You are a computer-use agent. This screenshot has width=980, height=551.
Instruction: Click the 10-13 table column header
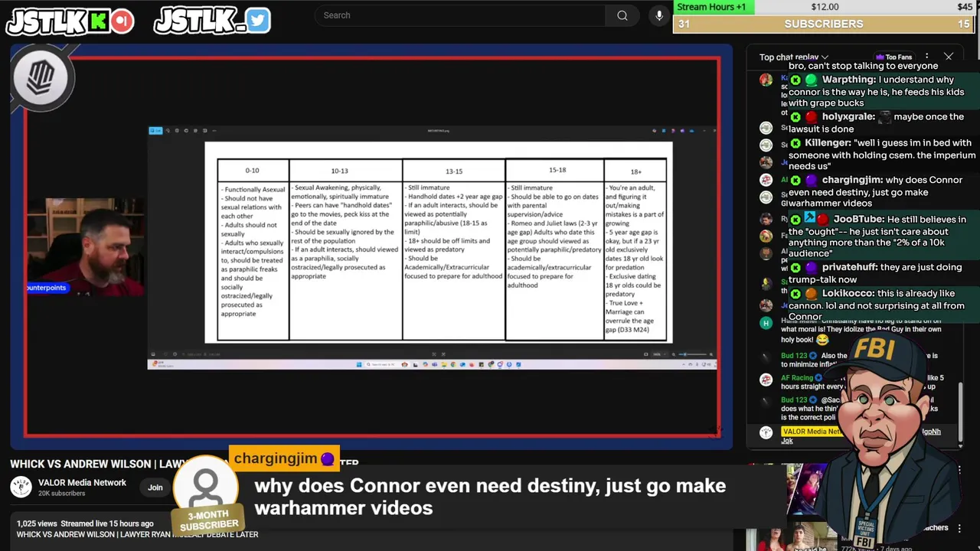pos(339,171)
